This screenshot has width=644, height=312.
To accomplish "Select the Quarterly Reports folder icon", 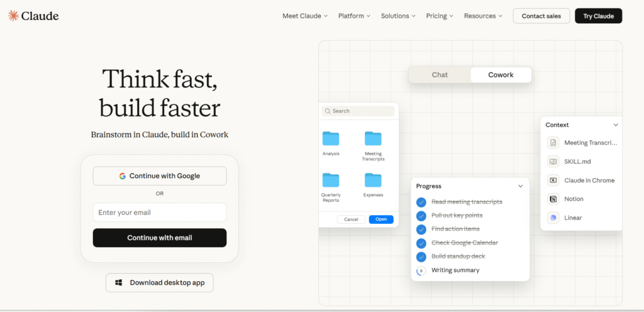I will tap(331, 180).
